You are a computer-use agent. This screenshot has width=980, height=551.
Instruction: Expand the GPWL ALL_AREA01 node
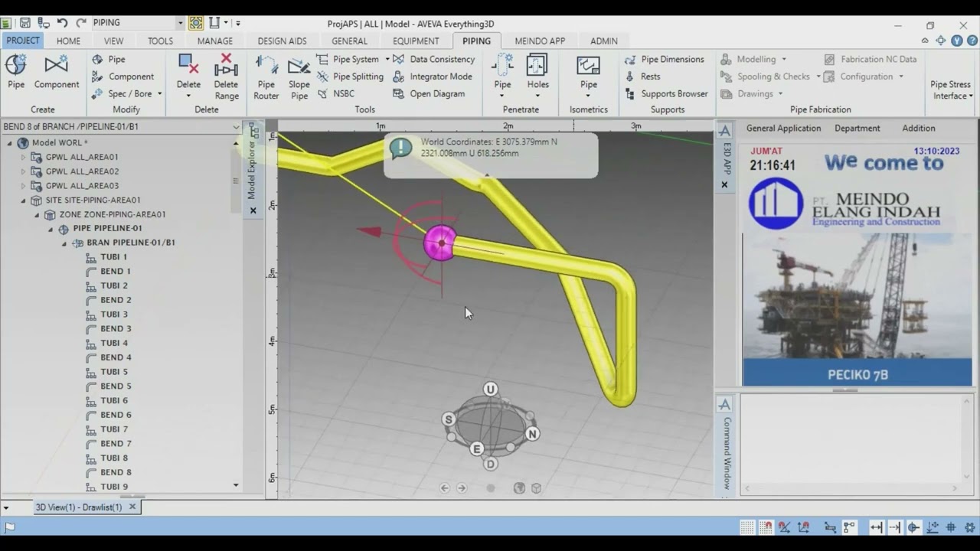click(23, 157)
